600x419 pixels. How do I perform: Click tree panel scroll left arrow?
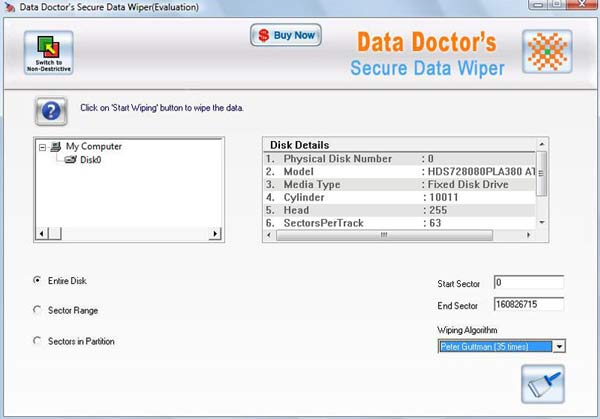(x=42, y=233)
